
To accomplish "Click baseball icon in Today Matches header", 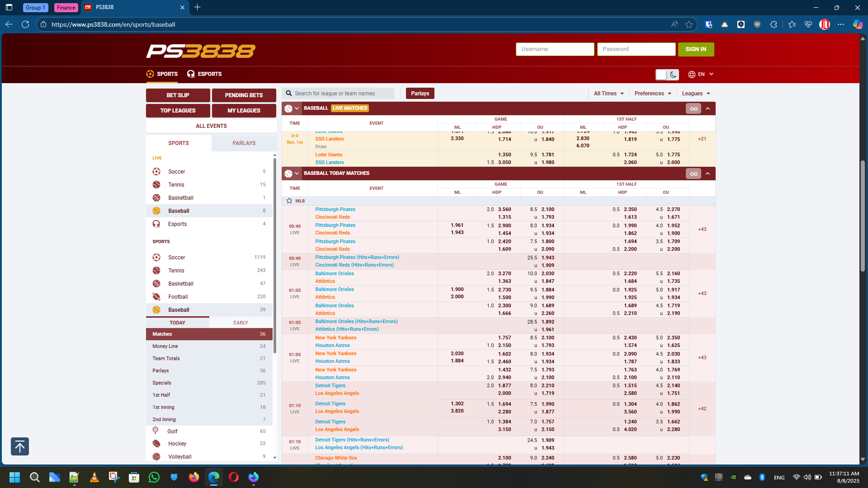I will 288,174.
